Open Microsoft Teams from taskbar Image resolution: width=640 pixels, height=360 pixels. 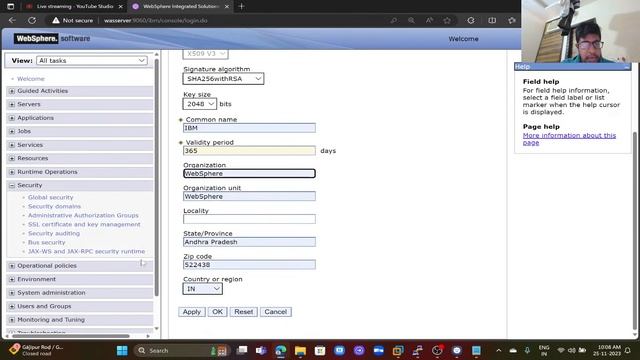click(261, 350)
